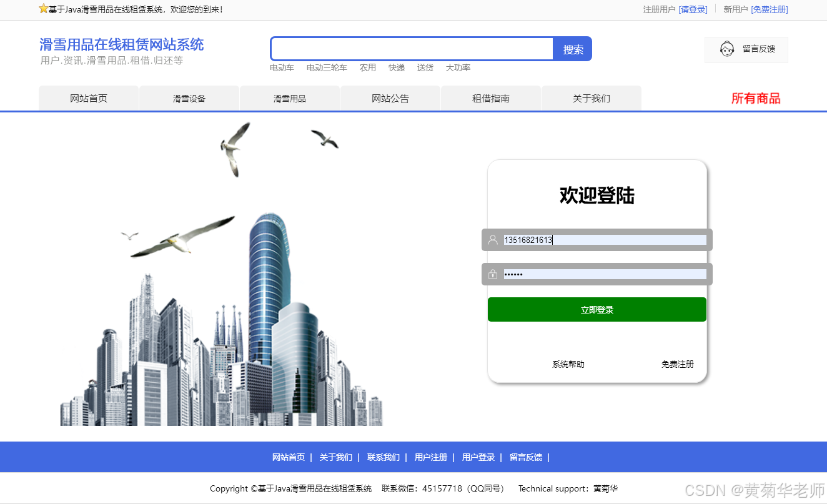Viewport: 827px width, 504px height.
Task: Click 用户登录 in the blue footer bar
Action: pyautogui.click(x=478, y=457)
